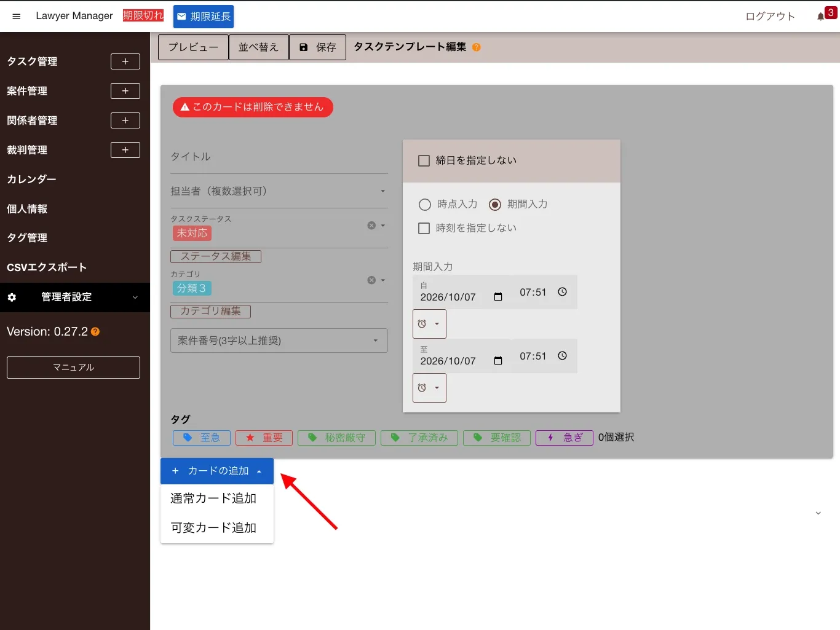Screen dimensions: 840x630
Task: Click the gear icon of 管理者設定
Action: [12, 297]
